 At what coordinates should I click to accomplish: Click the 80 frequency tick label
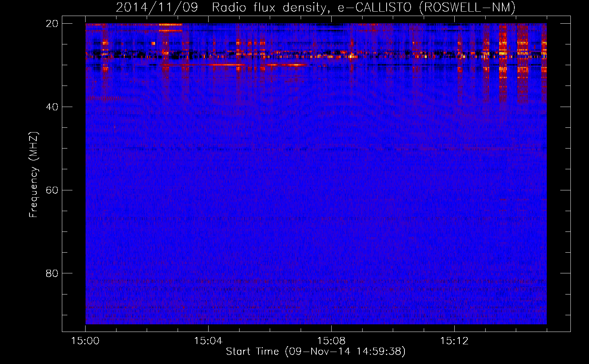click(x=52, y=273)
